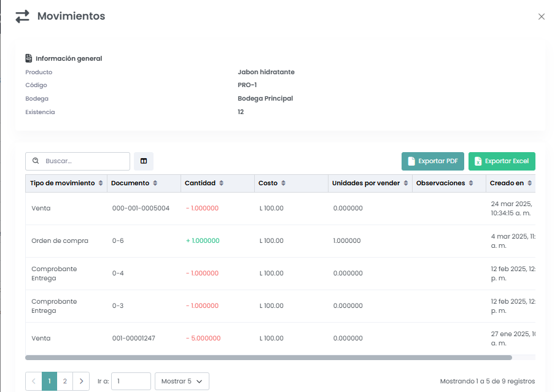
Task: Open the Mostrar 5 rows dropdown
Action: tap(182, 382)
